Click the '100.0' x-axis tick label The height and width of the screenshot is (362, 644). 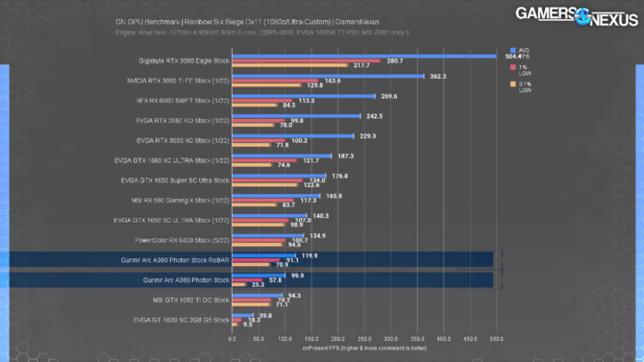(x=285, y=339)
